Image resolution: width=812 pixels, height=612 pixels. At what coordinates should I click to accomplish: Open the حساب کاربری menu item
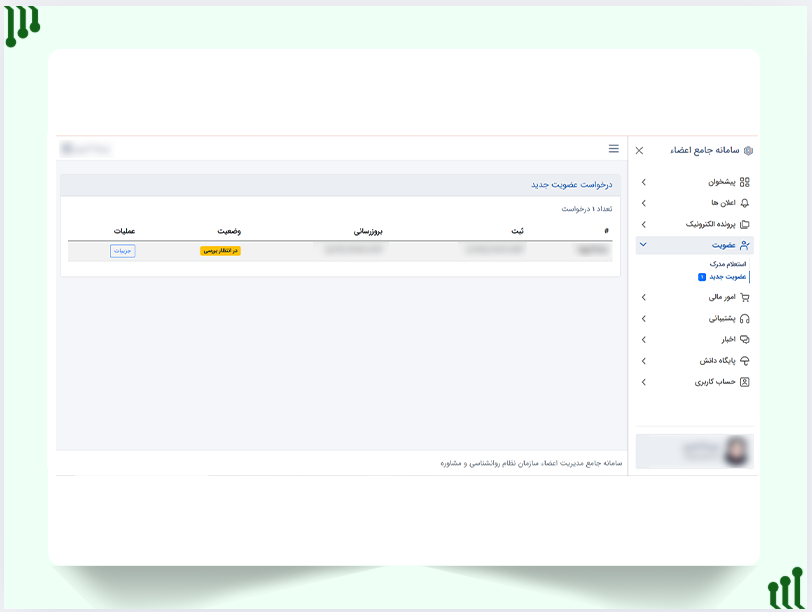coord(694,382)
